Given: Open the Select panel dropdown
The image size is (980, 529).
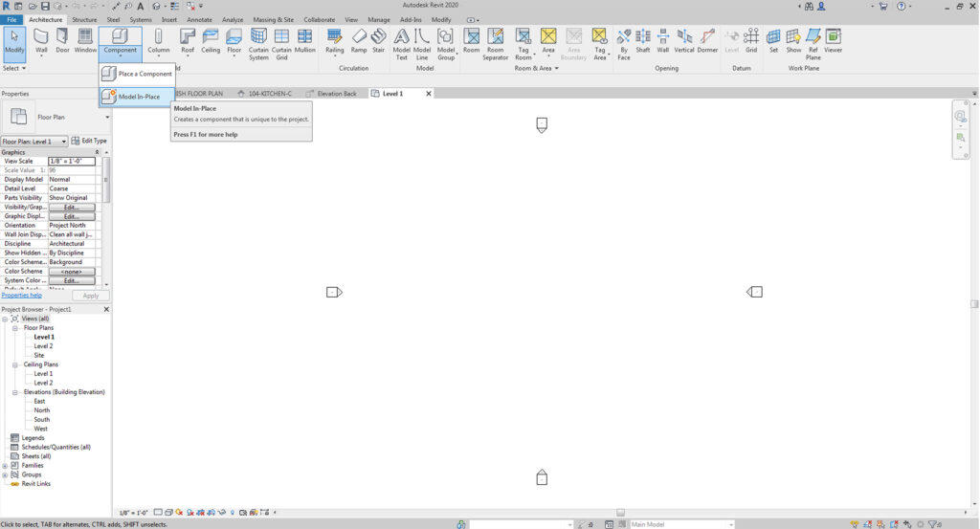Looking at the screenshot, I should 13,68.
